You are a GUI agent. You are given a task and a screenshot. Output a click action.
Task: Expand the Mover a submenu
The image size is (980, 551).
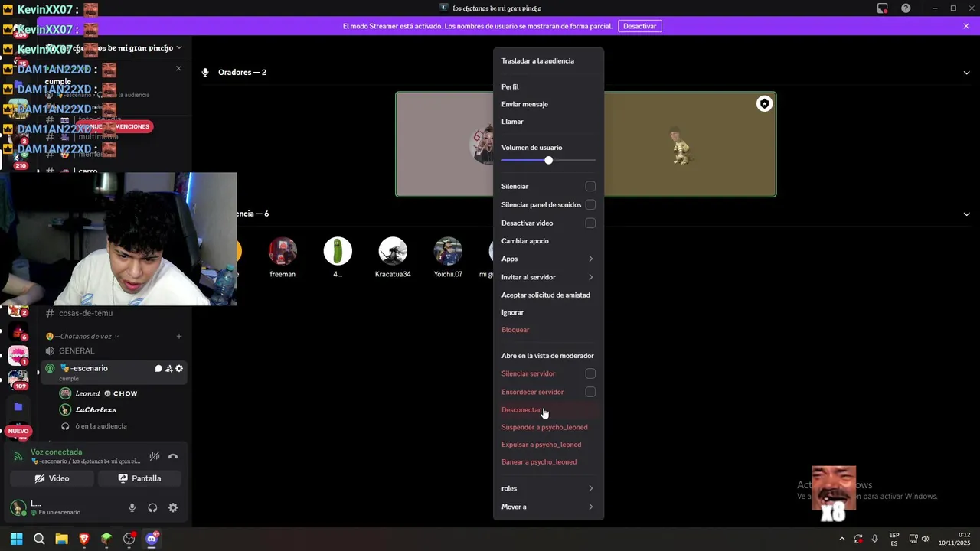point(548,507)
